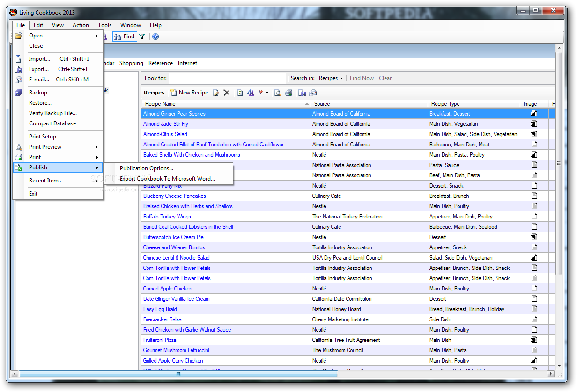
Task: Open Date-Ginger-Vanilla Ice Cream recipe link
Action: click(x=177, y=299)
